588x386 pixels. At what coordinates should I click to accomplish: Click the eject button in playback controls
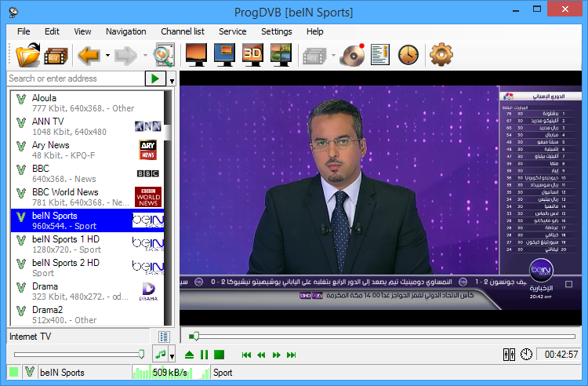190,355
